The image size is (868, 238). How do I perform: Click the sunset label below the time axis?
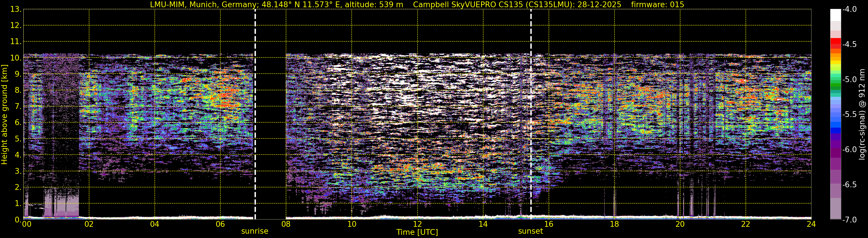pos(530,231)
